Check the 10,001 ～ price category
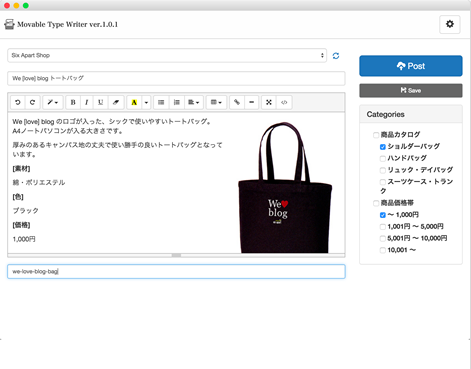This screenshot has width=471, height=369. pyautogui.click(x=383, y=250)
